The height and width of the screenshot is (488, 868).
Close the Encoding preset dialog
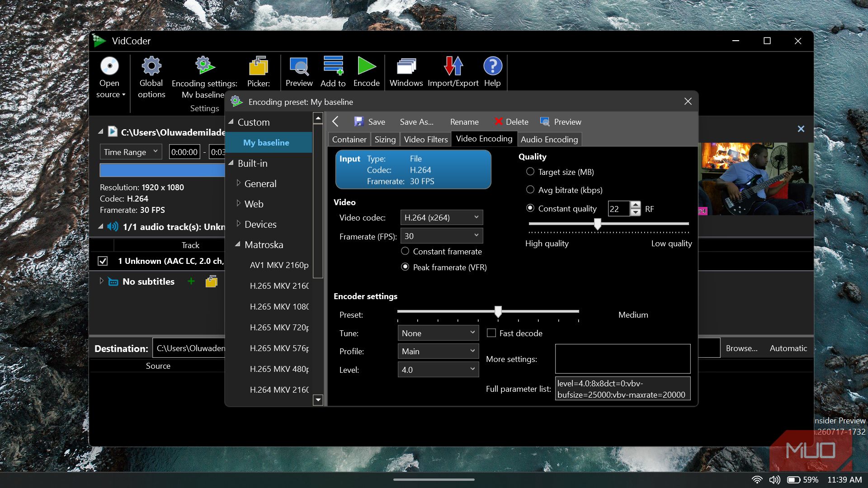[688, 101]
